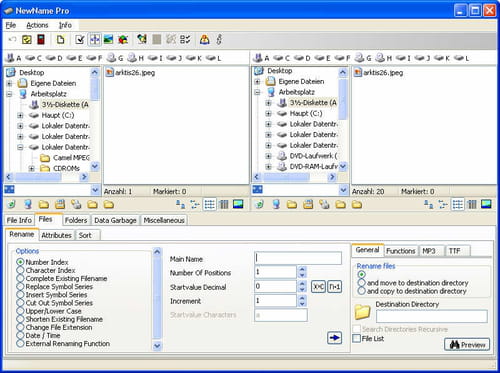Click the computer icon in the left pane toolbar
Screen dimensions: 500x373
28,204
